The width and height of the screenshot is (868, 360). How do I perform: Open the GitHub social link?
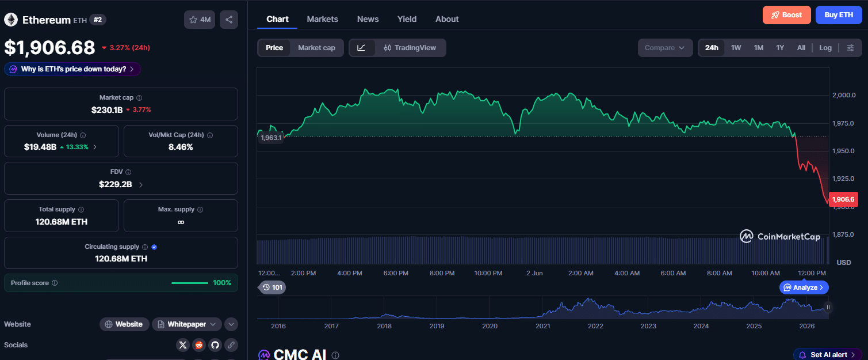pos(215,345)
